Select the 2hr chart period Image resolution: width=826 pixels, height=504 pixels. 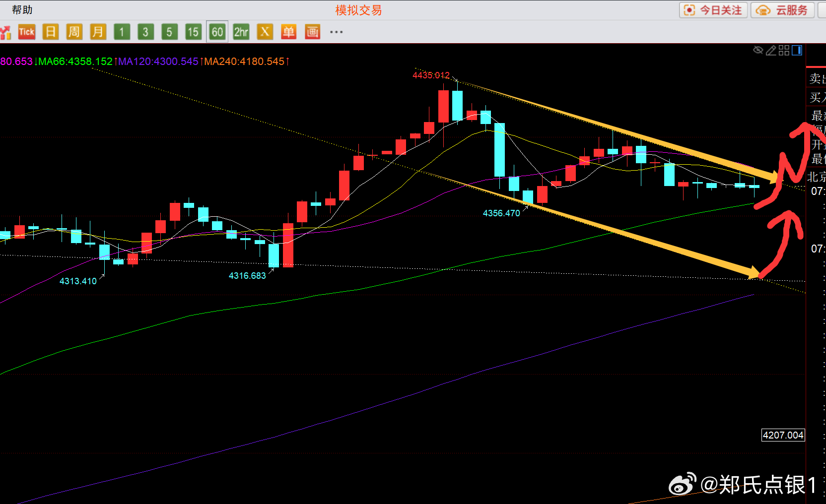tap(241, 32)
